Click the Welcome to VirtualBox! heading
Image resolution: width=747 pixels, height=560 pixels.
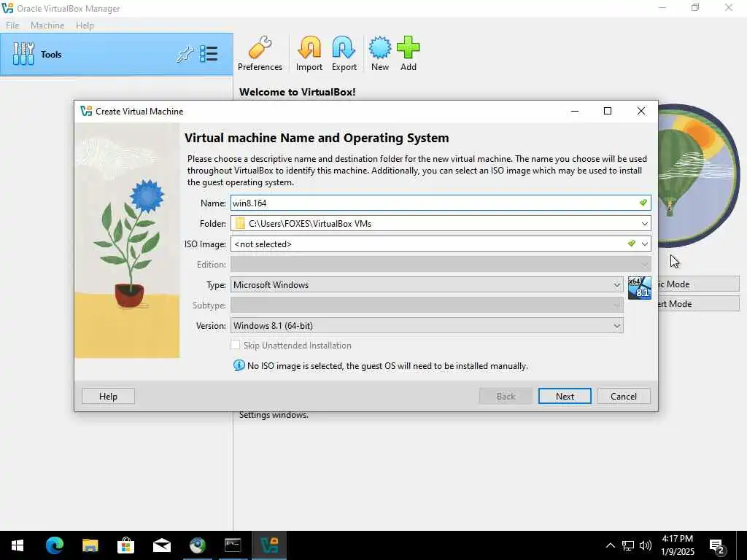(x=298, y=92)
